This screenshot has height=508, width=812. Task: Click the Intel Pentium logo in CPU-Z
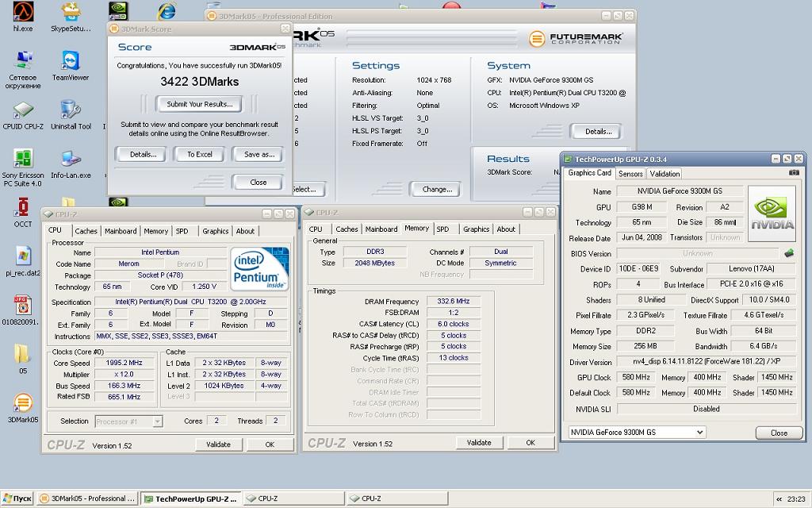(x=259, y=269)
